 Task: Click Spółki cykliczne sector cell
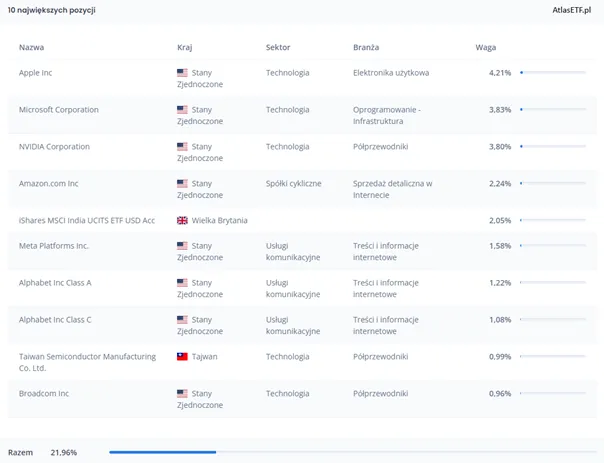[294, 184]
